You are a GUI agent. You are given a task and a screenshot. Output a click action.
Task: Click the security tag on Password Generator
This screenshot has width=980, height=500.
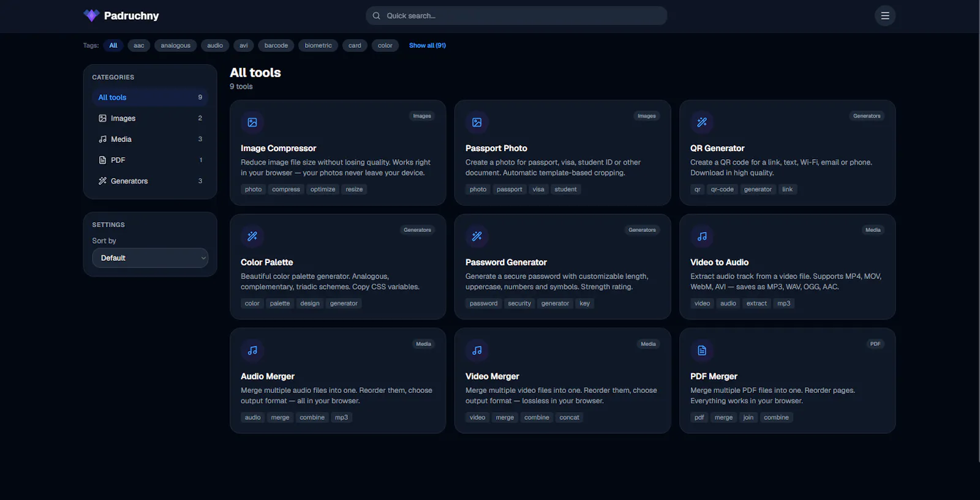tap(519, 304)
